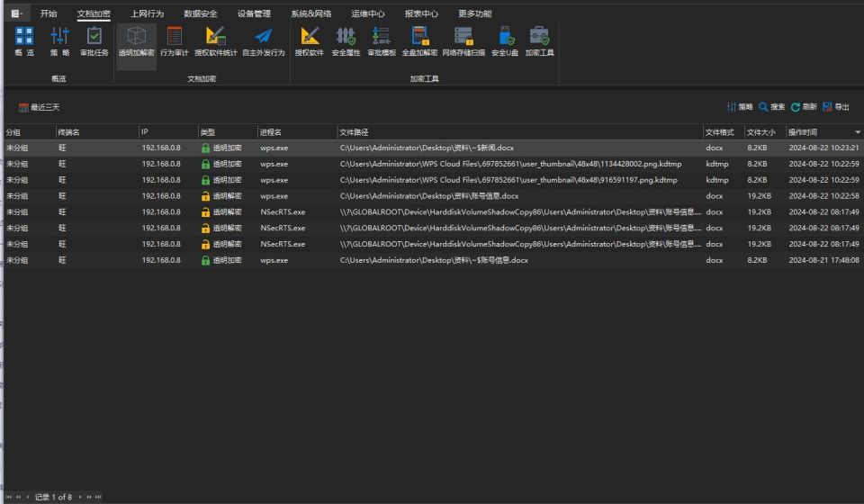Click the 导出 export button
Image resolution: width=864 pixels, height=504 pixels.
coord(836,107)
